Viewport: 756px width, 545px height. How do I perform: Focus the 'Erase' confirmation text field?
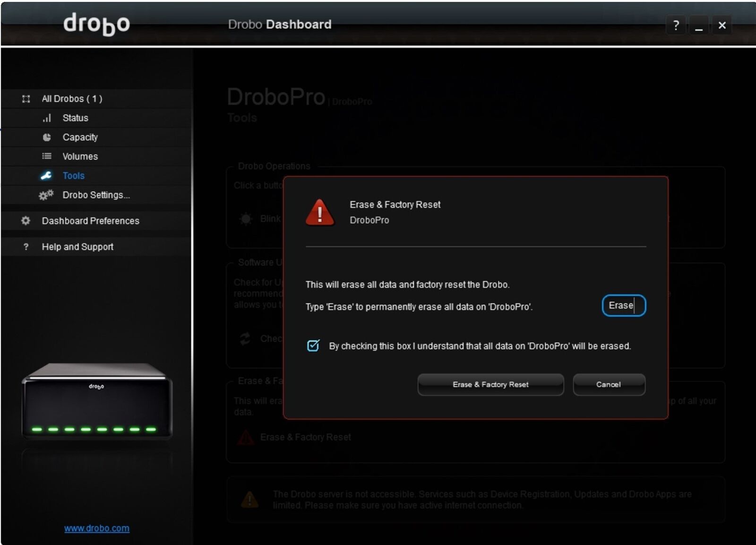click(623, 306)
